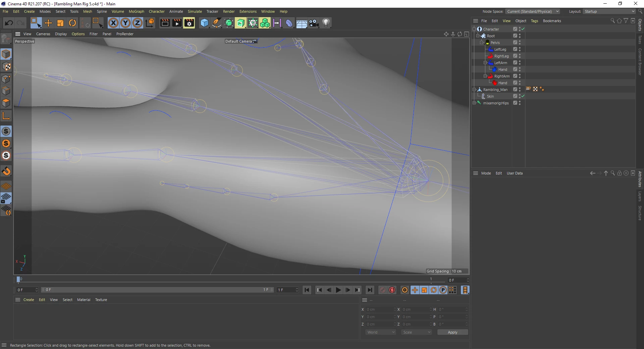The width and height of the screenshot is (644, 349).
Task: Click the Enable Axis icon
Action: (6, 116)
